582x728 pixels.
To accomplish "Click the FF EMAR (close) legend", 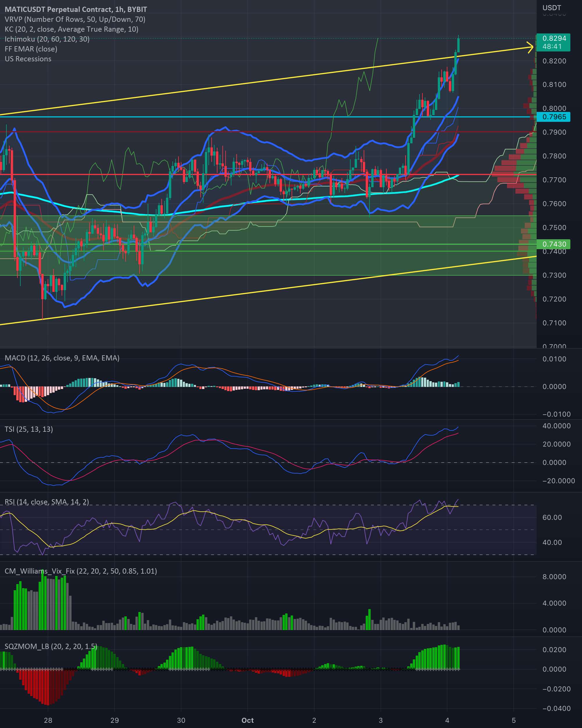I will pos(31,49).
